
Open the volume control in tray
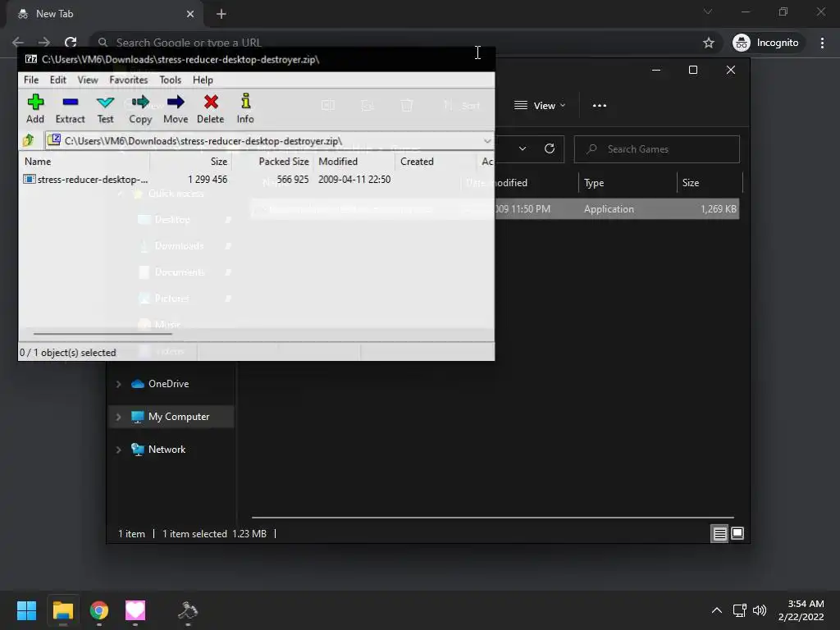[x=760, y=610]
